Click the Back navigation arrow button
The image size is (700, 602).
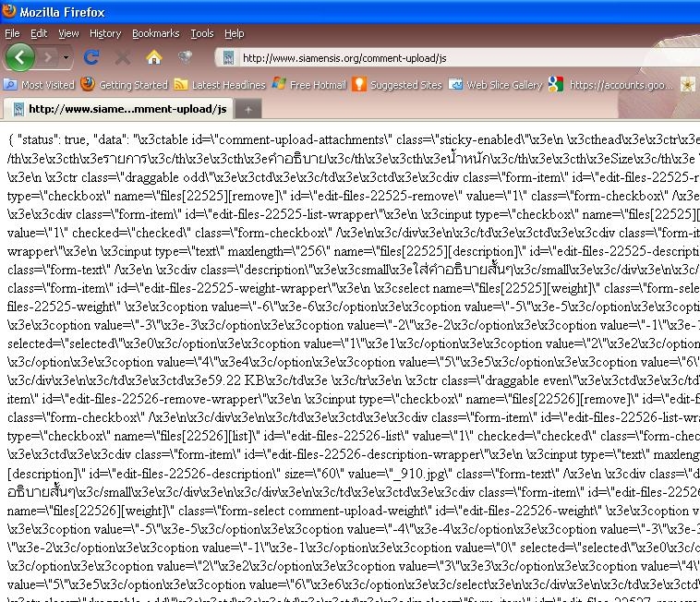tap(19, 57)
